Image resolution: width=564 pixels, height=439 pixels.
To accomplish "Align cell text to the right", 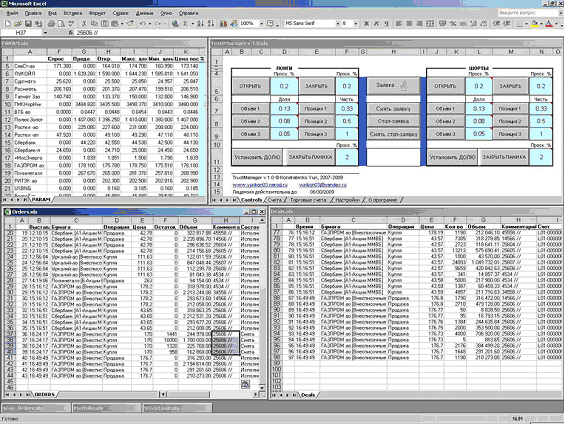I will 419,24.
